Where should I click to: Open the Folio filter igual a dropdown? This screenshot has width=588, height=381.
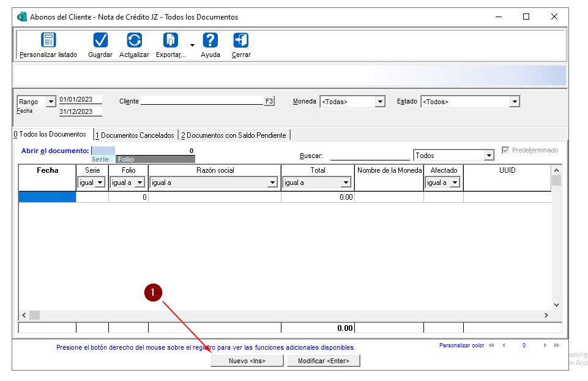coord(140,183)
